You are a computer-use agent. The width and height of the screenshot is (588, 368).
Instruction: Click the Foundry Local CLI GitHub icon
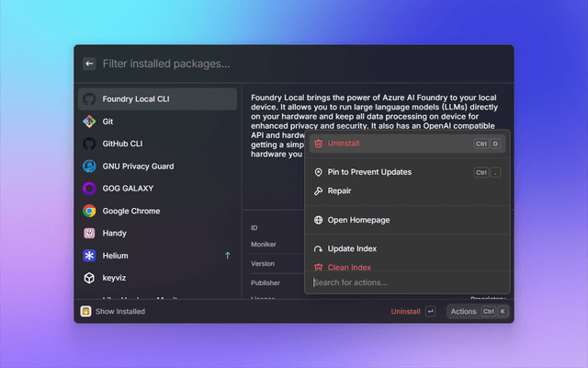tap(89, 99)
